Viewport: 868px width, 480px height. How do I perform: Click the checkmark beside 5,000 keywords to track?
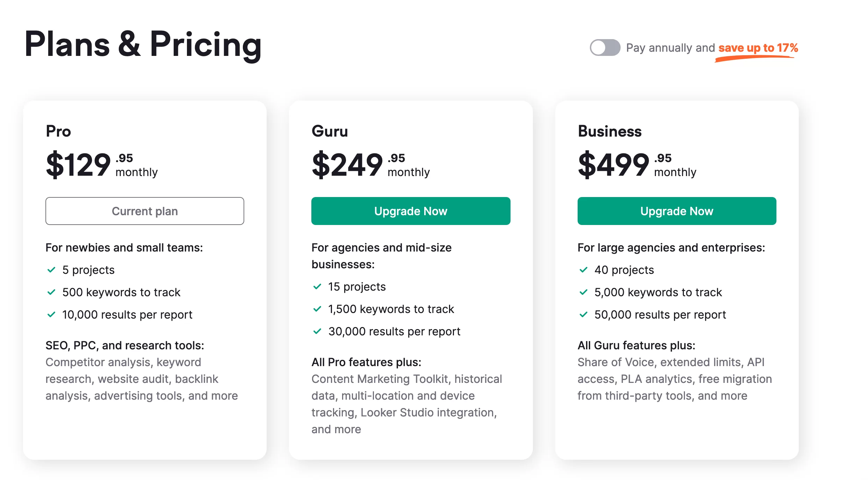point(584,292)
